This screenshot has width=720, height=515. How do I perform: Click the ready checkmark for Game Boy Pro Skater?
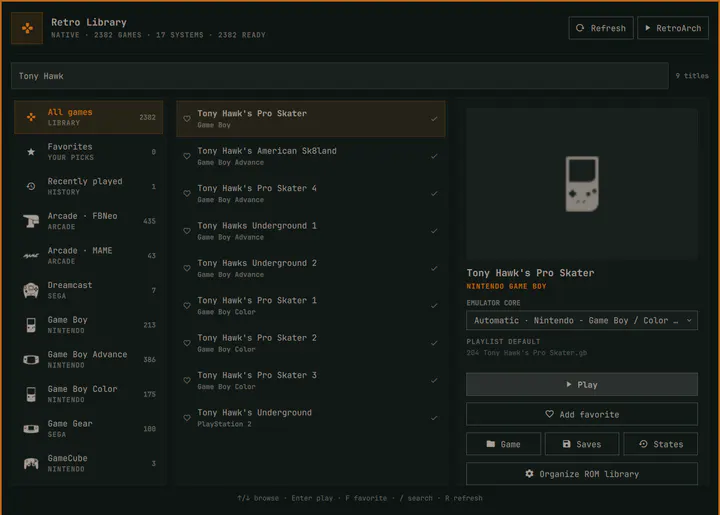click(434, 118)
